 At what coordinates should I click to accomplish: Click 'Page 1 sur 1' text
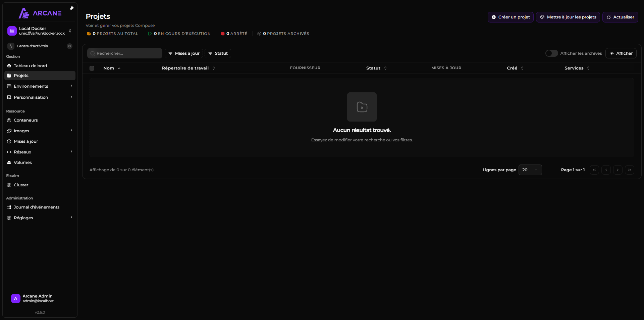[573, 170]
